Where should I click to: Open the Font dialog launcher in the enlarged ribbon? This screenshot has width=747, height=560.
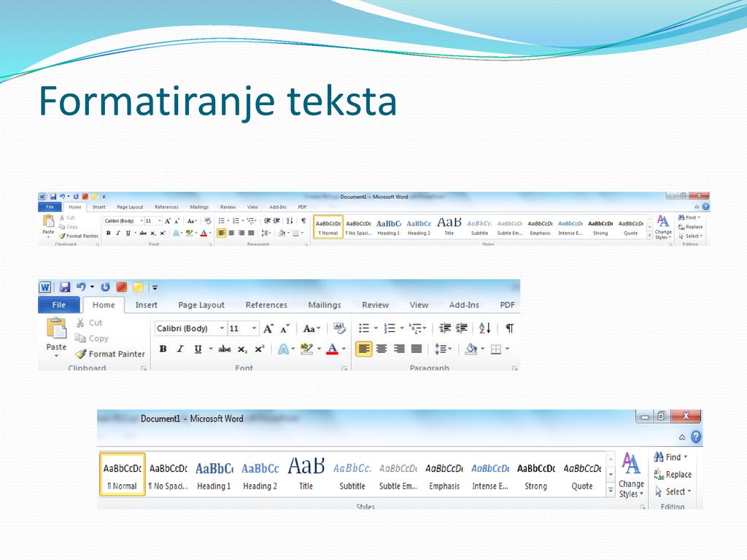pyautogui.click(x=344, y=368)
